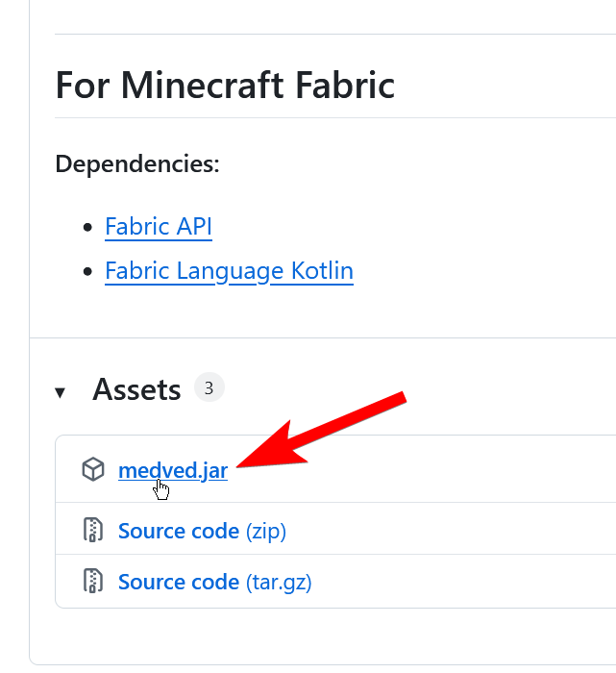Click the red arrow annotation
Viewport: 616px width, 673px height.
click(x=322, y=429)
